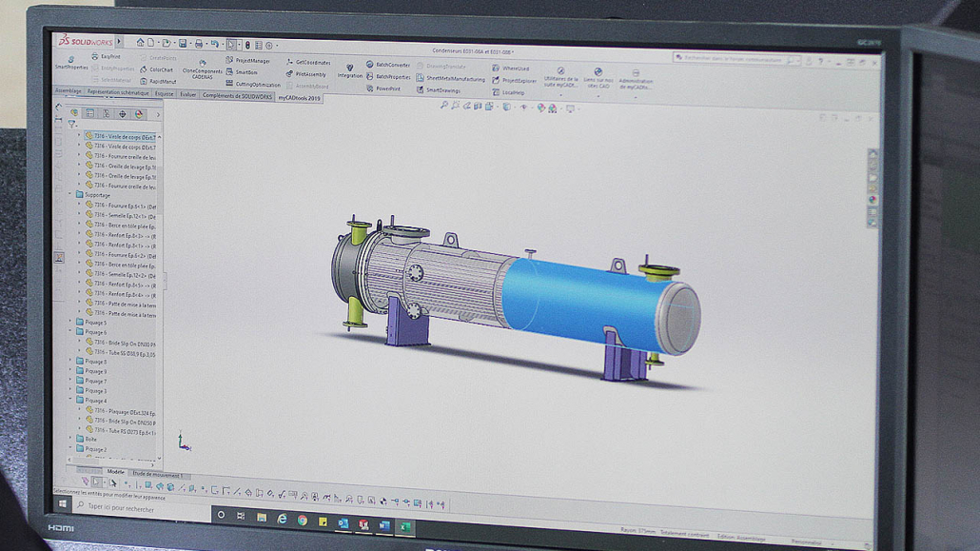Image resolution: width=980 pixels, height=551 pixels.
Task: Select the myCADtools 2019 tab
Action: point(299,98)
